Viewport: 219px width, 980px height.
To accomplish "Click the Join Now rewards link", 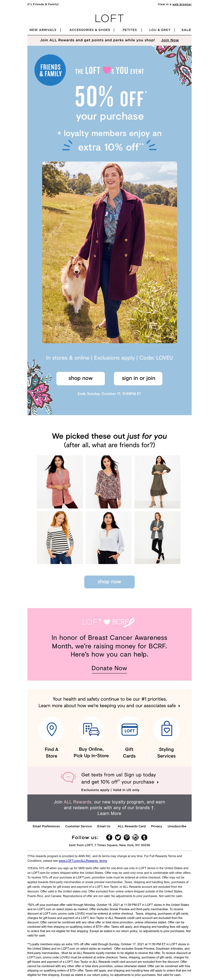I will pyautogui.click(x=170, y=40).
